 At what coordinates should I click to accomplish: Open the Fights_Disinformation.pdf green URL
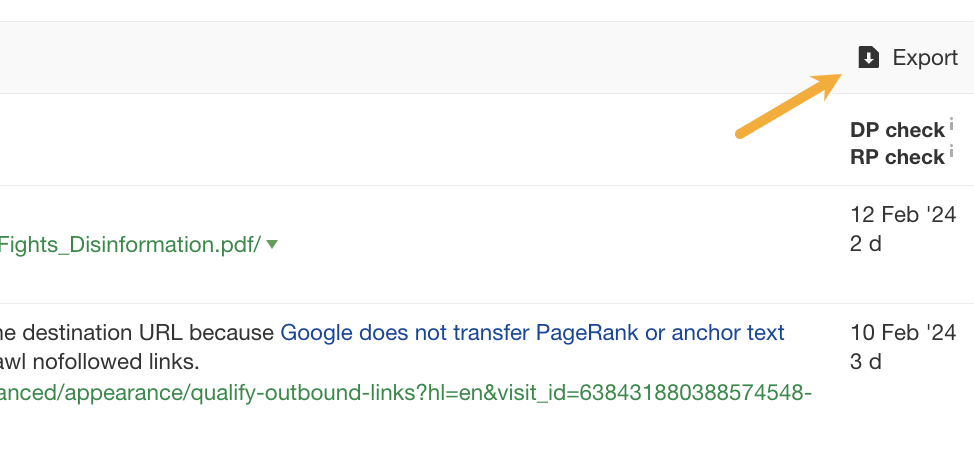click(x=130, y=244)
